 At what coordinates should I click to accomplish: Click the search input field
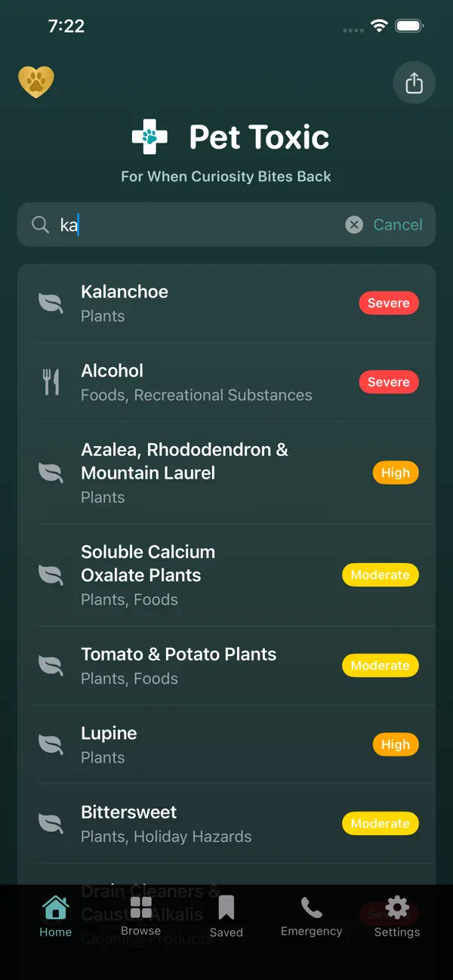tap(189, 224)
